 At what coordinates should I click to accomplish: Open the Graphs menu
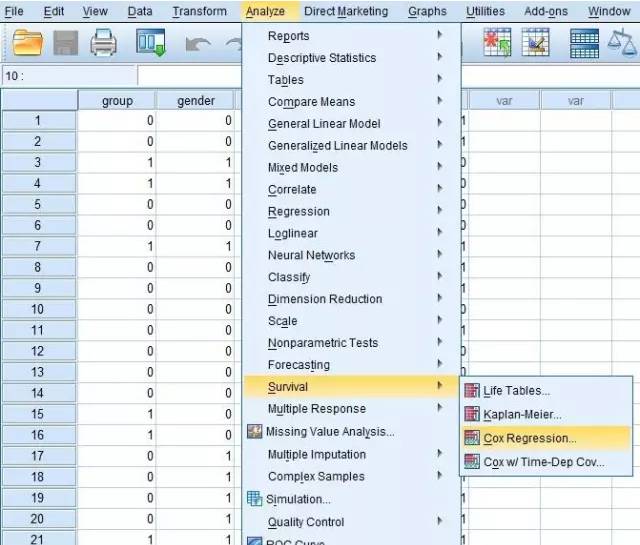point(427,11)
